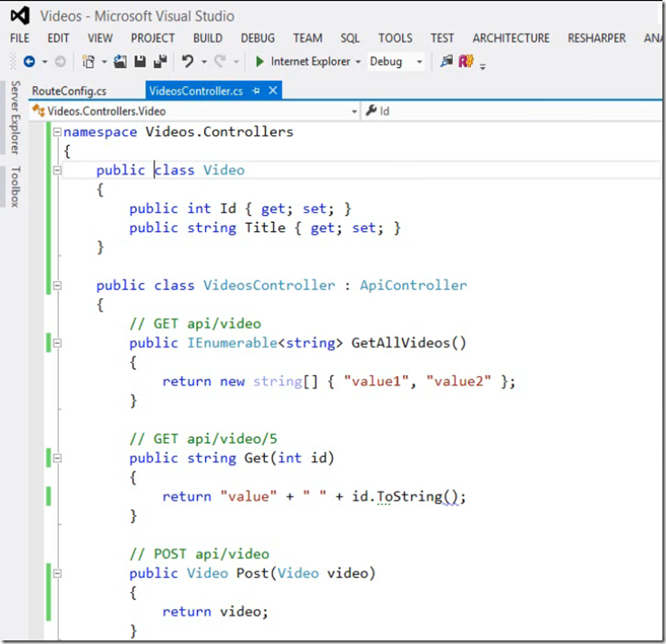Collapse the VideosController class block
The height and width of the screenshot is (644, 666).
57,286
